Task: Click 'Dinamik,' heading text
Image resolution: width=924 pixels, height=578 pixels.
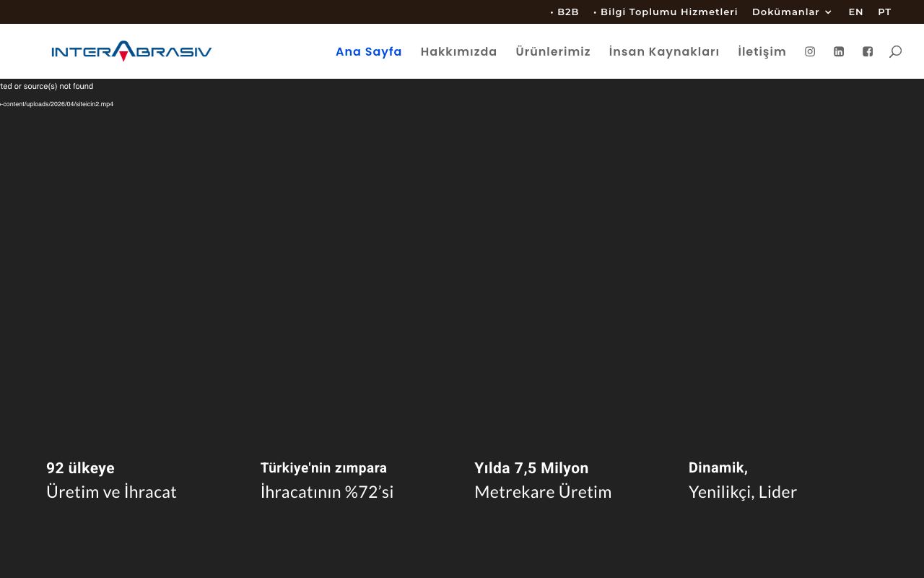Action: [718, 467]
